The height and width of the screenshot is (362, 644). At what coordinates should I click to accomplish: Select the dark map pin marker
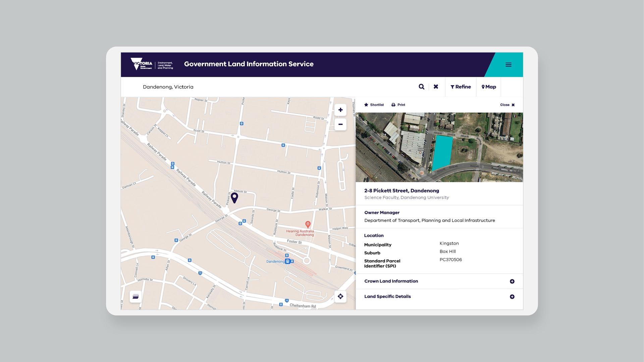(234, 197)
